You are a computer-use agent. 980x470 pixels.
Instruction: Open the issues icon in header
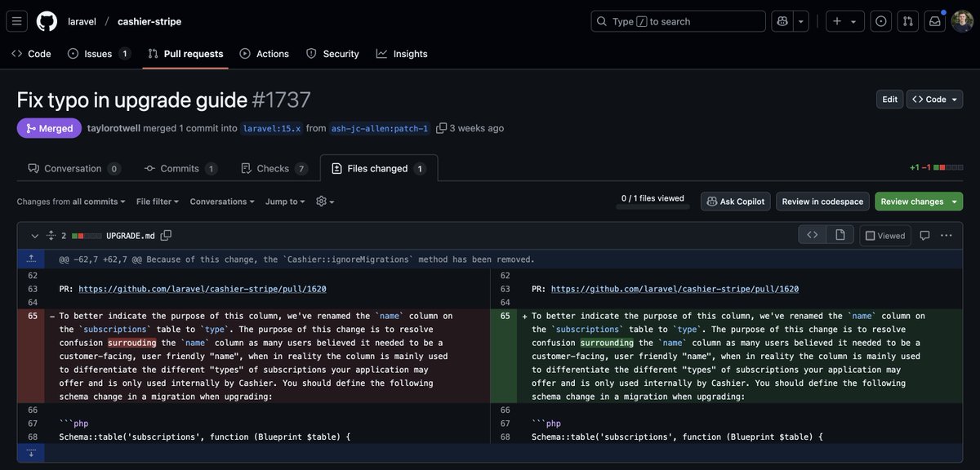click(880, 21)
